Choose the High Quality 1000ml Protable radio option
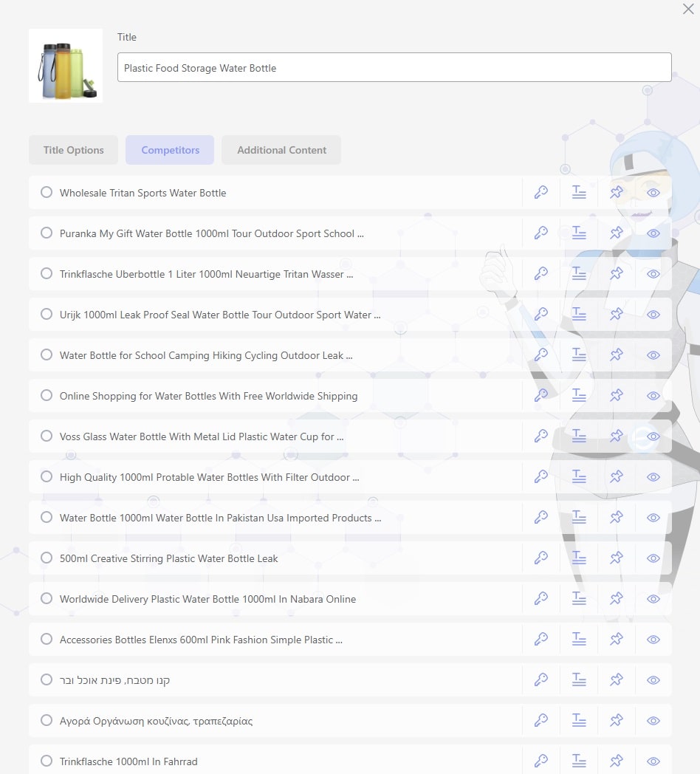The image size is (700, 774). pos(47,477)
